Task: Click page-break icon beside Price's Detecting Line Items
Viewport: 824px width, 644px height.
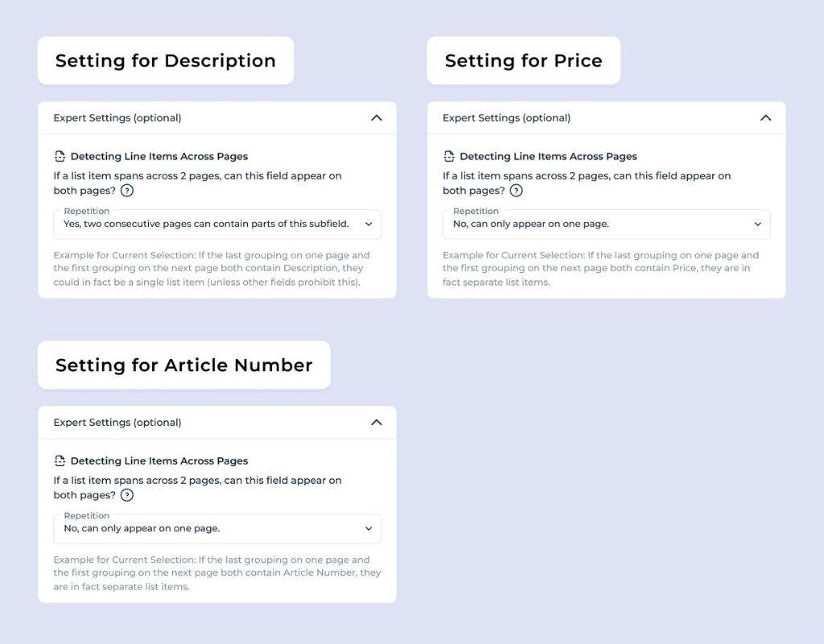Action: [x=449, y=156]
